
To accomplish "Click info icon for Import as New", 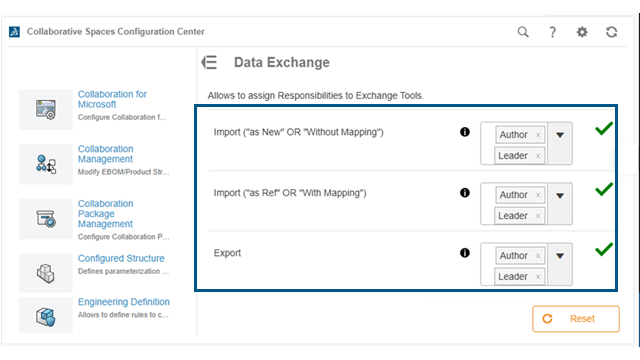I will (x=464, y=132).
